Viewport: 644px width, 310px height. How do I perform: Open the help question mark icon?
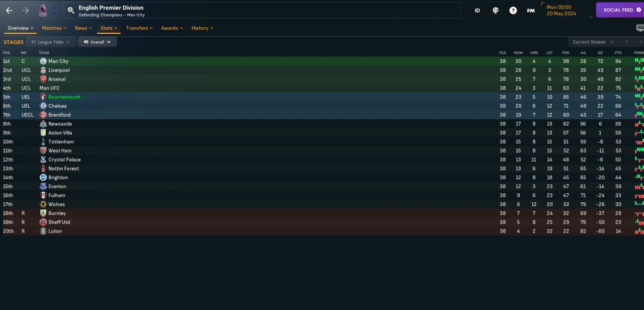513,11
